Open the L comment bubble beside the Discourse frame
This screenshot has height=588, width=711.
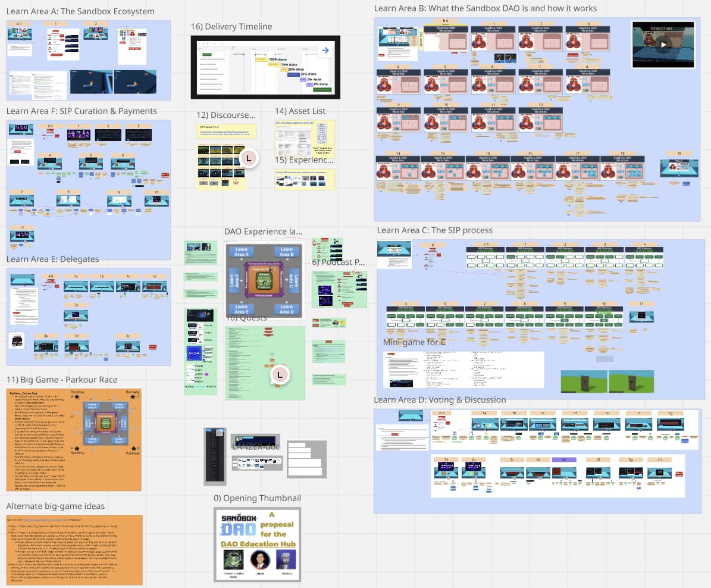pyautogui.click(x=249, y=158)
